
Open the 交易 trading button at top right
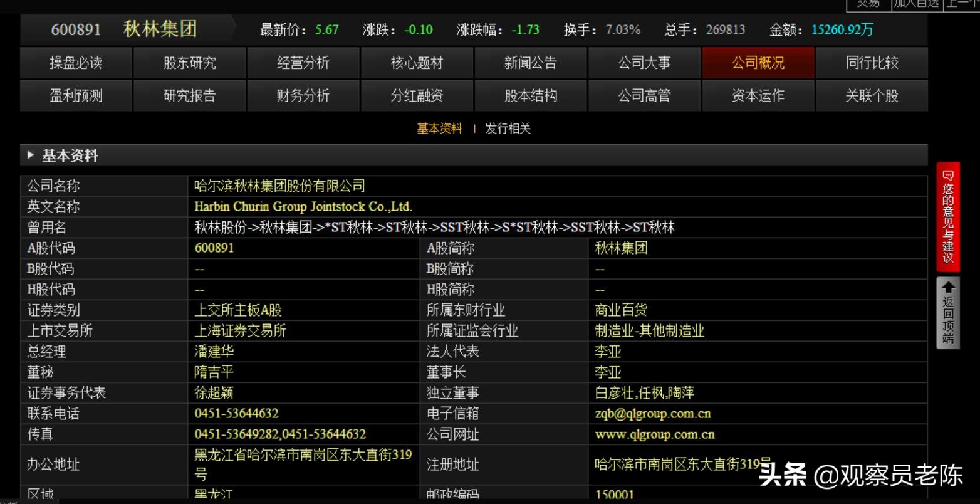point(869,4)
